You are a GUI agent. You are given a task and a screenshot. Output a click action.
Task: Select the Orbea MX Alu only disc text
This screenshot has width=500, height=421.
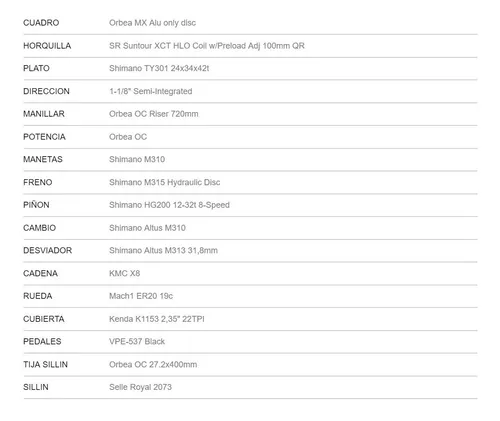[152, 23]
